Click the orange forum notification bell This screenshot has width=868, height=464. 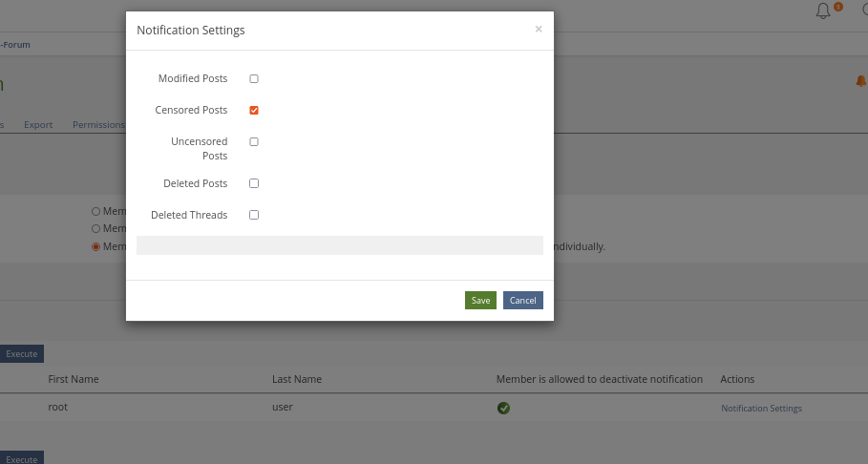pyautogui.click(x=861, y=82)
